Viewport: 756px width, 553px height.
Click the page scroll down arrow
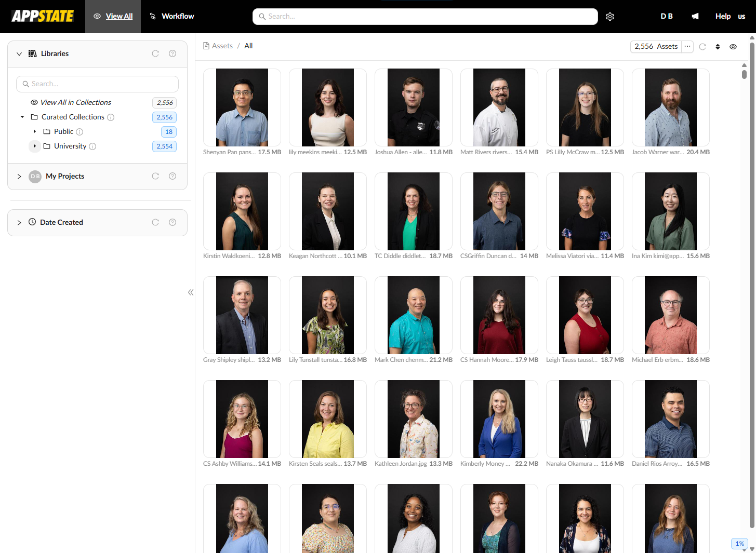click(x=752, y=549)
